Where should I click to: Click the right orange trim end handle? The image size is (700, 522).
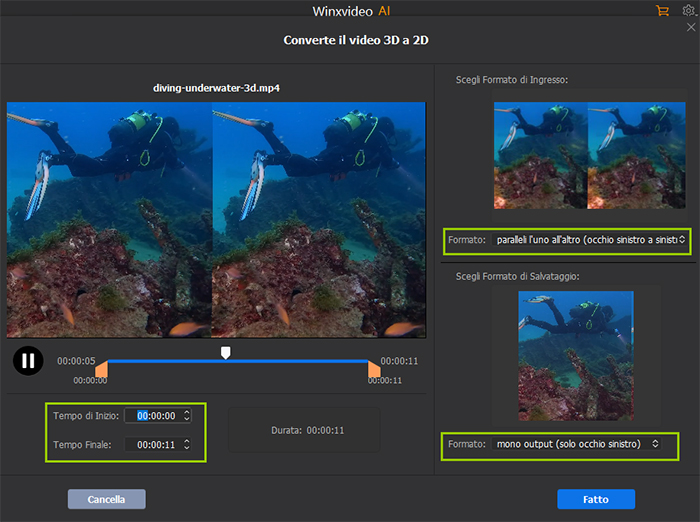374,370
